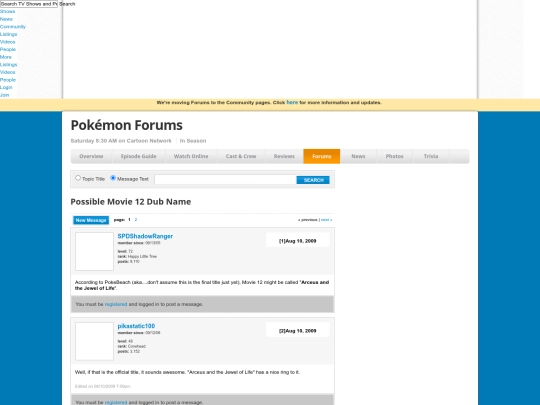The width and height of the screenshot is (540, 405).
Task: Click the forum search text field
Action: (225, 179)
